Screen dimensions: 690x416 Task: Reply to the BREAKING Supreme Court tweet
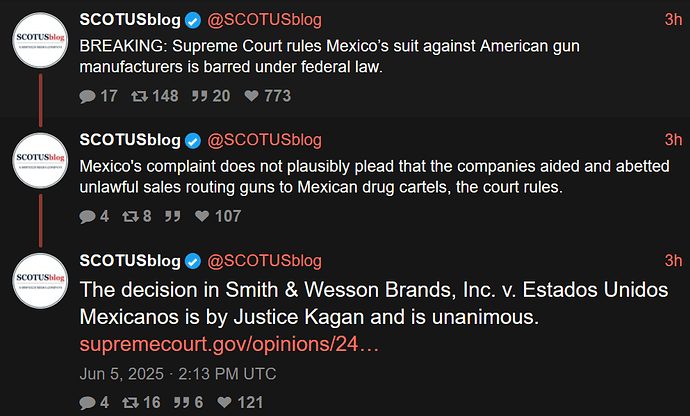click(x=88, y=96)
